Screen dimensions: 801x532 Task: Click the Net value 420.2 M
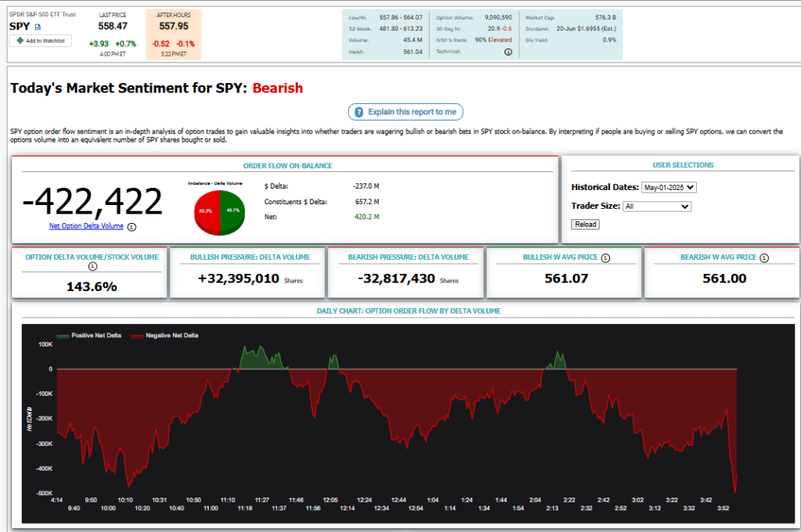click(x=367, y=217)
